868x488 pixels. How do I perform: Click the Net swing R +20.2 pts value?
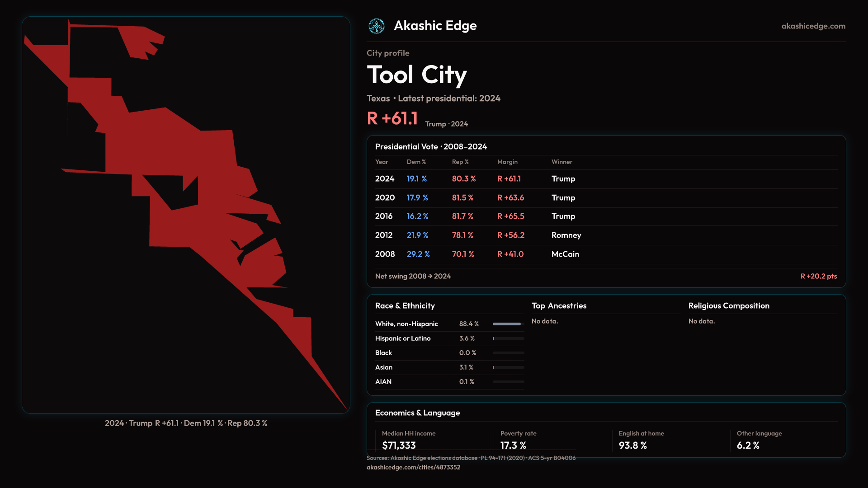pos(818,276)
